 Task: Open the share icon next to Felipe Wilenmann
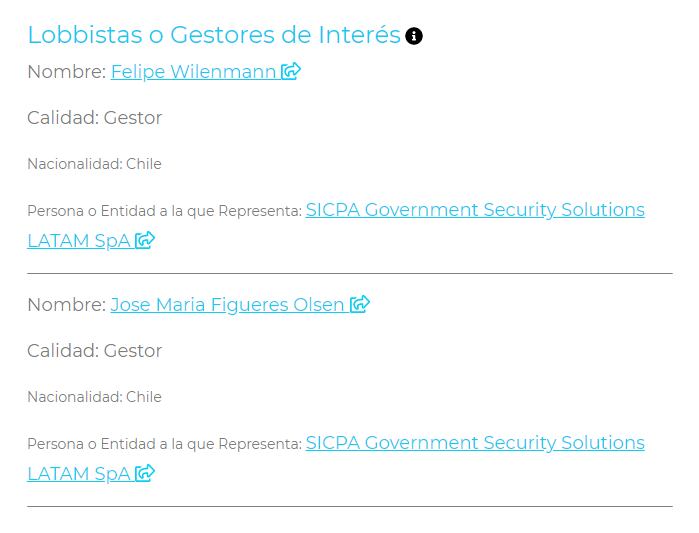click(291, 71)
